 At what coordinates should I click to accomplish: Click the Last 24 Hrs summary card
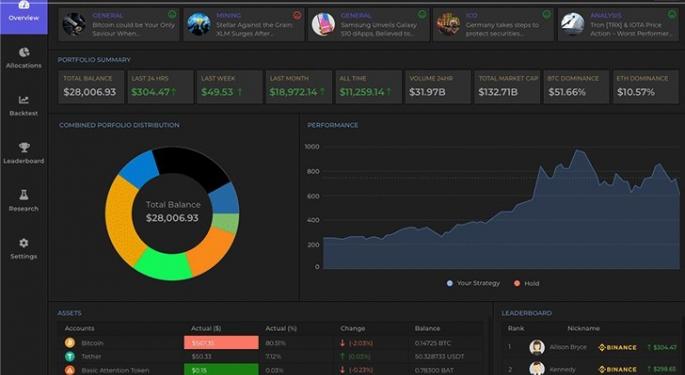(160, 87)
